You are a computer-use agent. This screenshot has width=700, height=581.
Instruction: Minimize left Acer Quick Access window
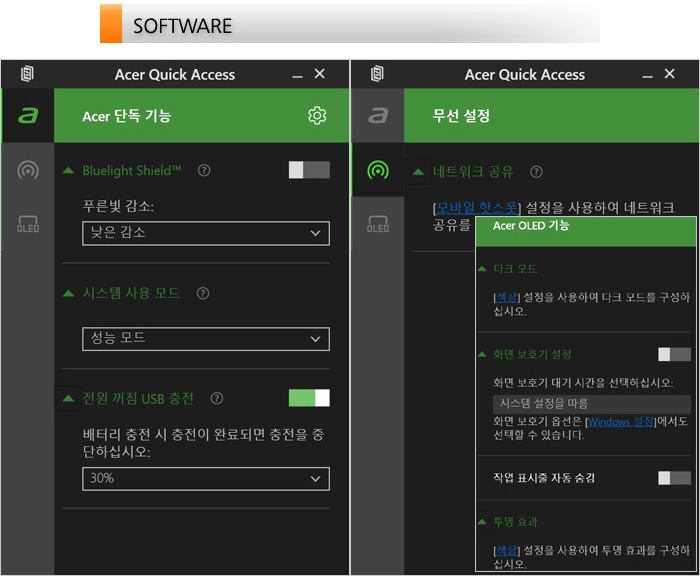tap(297, 76)
